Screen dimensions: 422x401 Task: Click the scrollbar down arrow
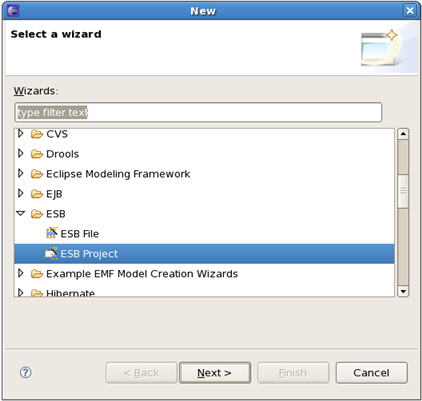[403, 291]
